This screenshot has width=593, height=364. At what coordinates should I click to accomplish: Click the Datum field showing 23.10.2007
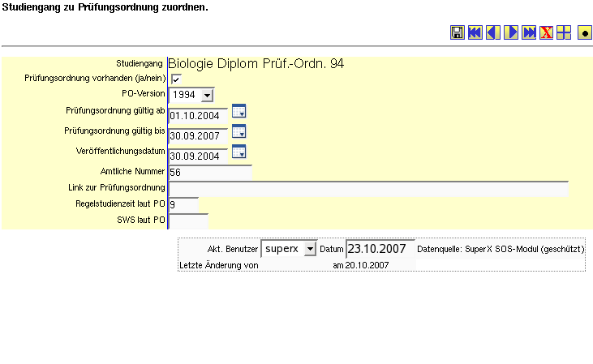pyautogui.click(x=380, y=249)
